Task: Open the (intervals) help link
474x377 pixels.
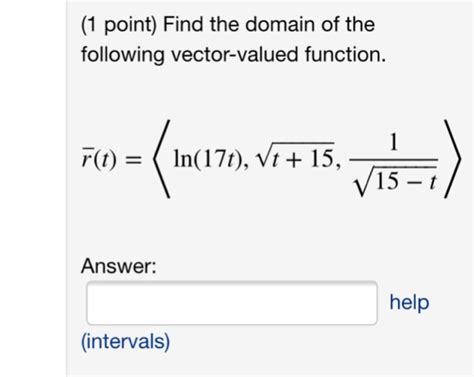Action: click(125, 341)
